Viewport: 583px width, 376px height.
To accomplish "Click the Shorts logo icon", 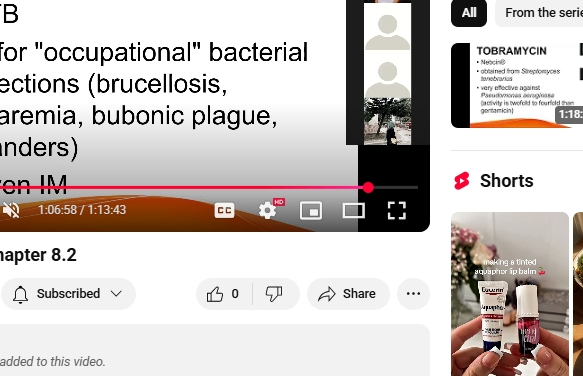I will point(462,181).
